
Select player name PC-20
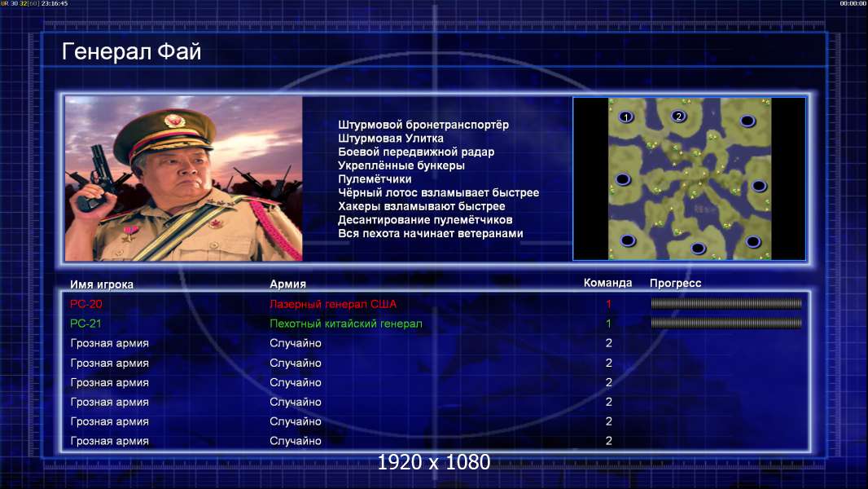(85, 304)
